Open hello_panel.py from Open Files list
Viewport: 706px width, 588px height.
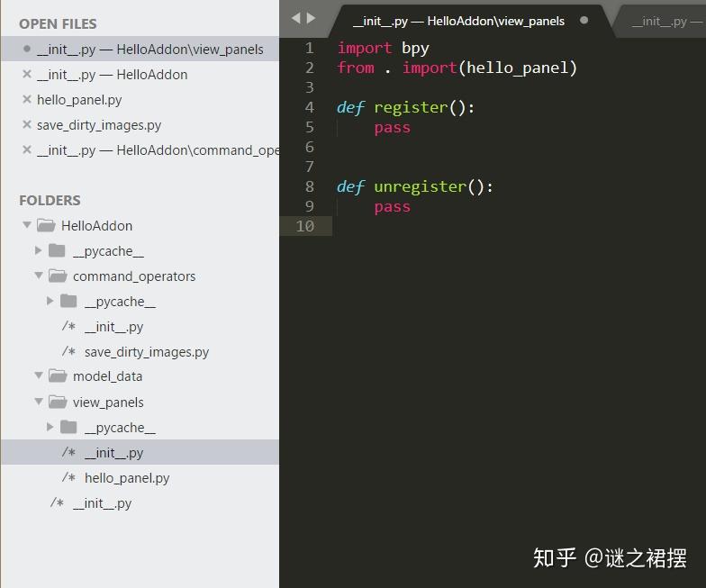click(x=79, y=100)
